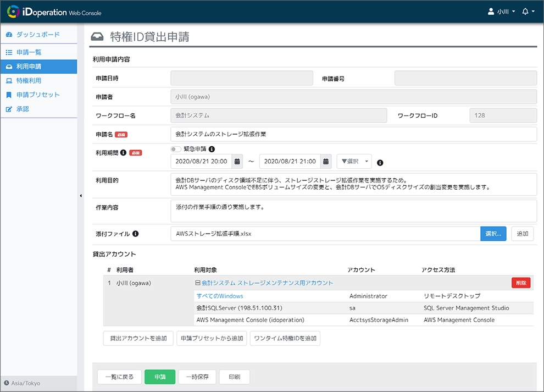Image resolution: width=544 pixels, height=392 pixels.
Task: Collapse the 会計システム account tree entry
Action: tap(199, 283)
